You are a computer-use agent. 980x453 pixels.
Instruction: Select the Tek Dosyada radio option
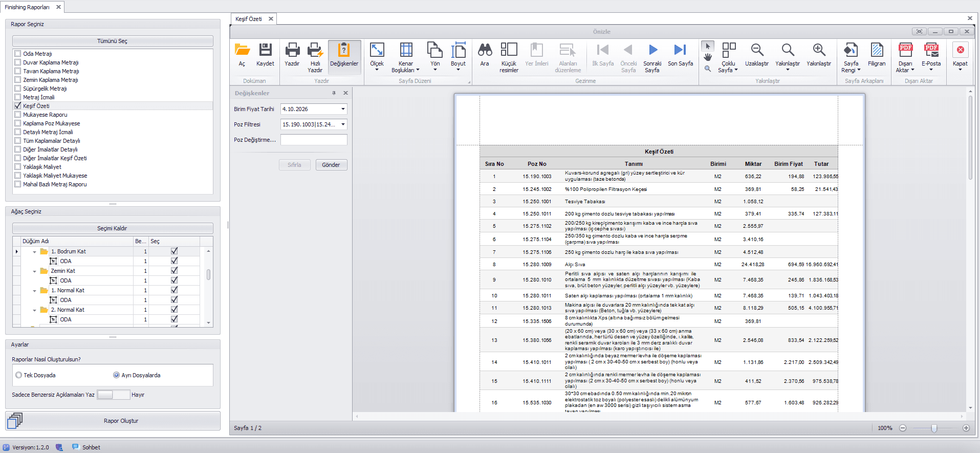[19, 375]
